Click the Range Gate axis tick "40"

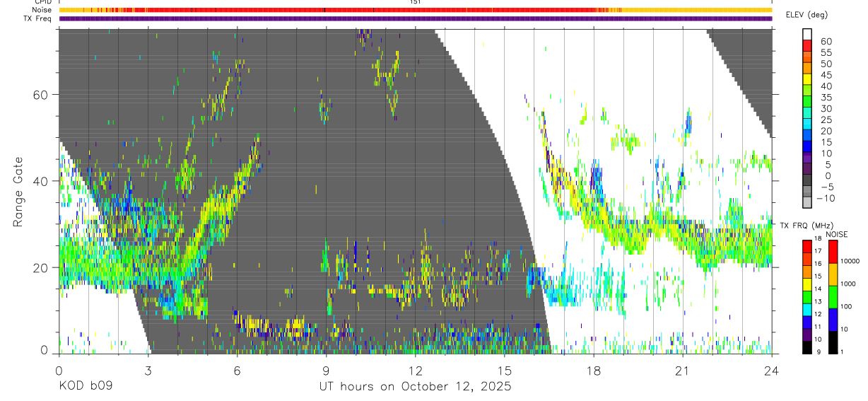click(40, 180)
